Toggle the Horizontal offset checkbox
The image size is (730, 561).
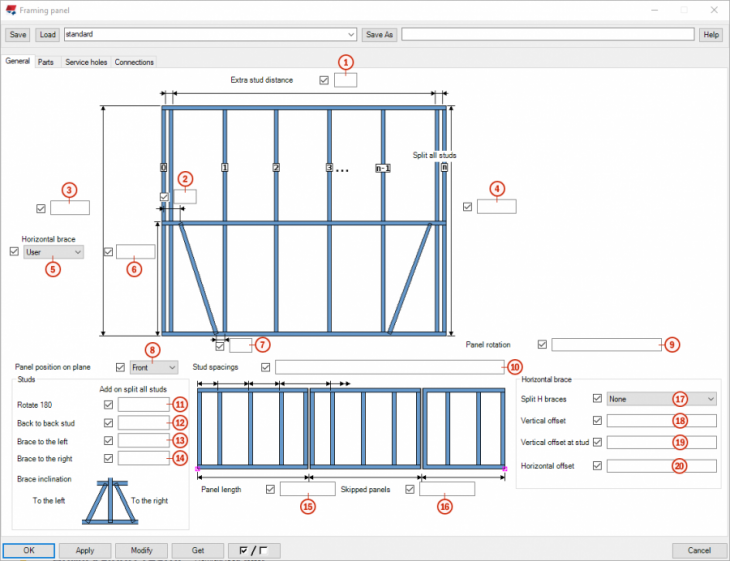[x=597, y=466]
